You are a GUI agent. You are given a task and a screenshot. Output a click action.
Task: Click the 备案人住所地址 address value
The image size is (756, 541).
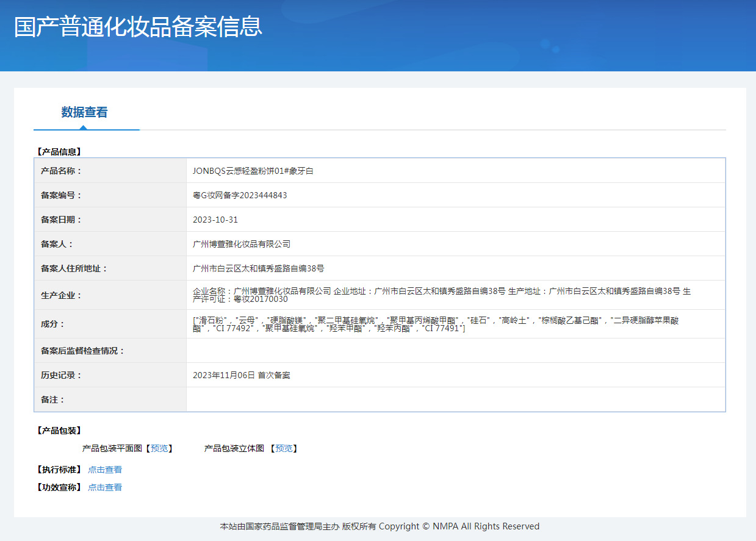point(258,268)
